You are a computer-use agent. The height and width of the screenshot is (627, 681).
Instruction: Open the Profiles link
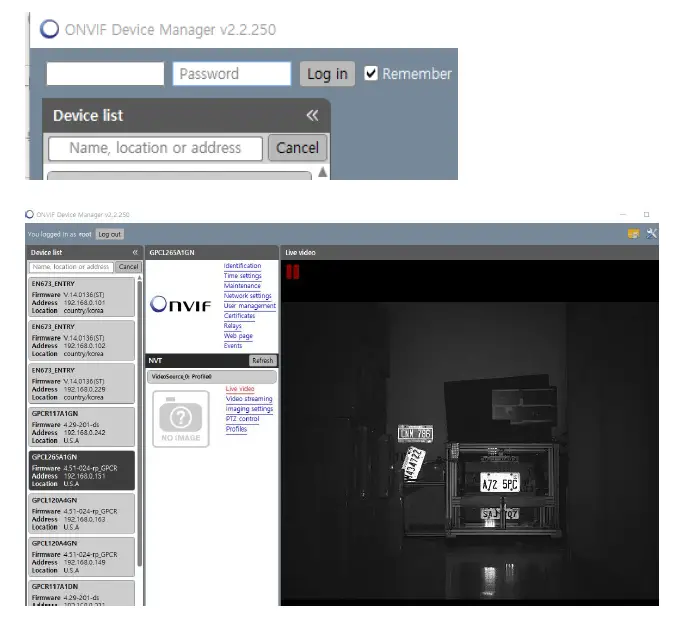[236, 429]
